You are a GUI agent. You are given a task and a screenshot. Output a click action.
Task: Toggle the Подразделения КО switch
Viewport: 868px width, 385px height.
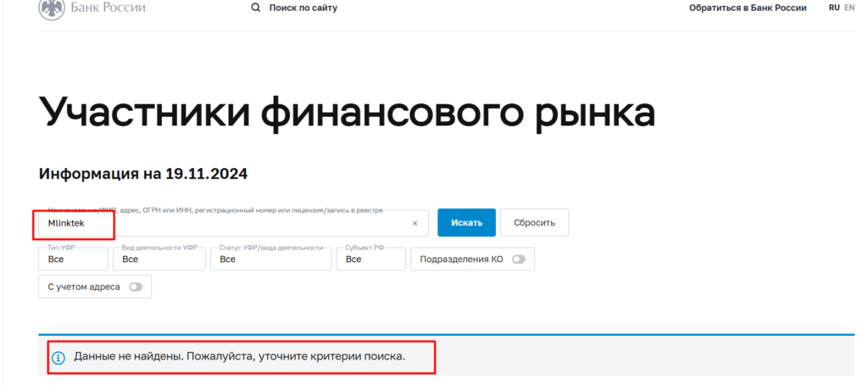coord(519,259)
